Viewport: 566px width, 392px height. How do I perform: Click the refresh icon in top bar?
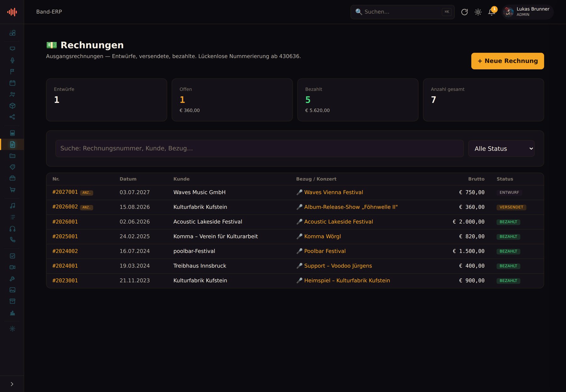click(x=464, y=12)
